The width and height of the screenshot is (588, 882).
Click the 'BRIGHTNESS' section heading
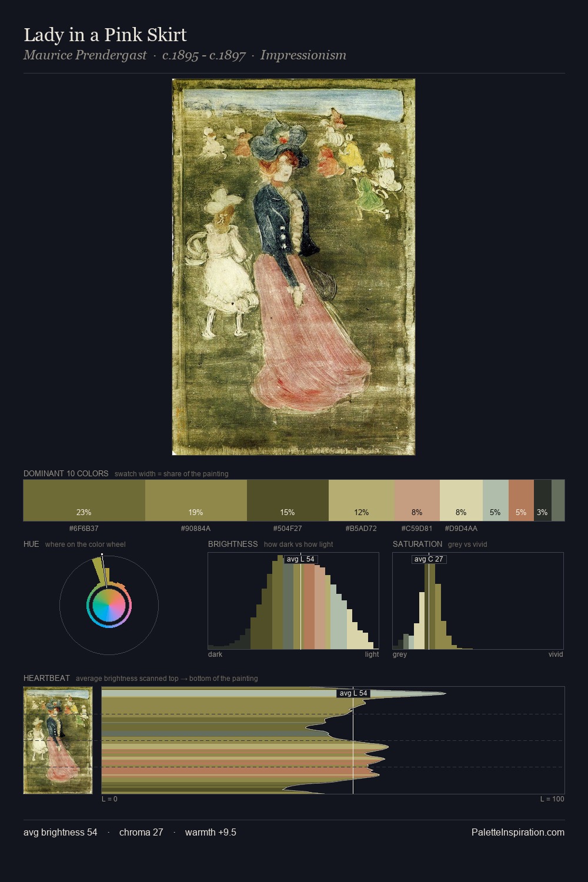click(x=233, y=544)
